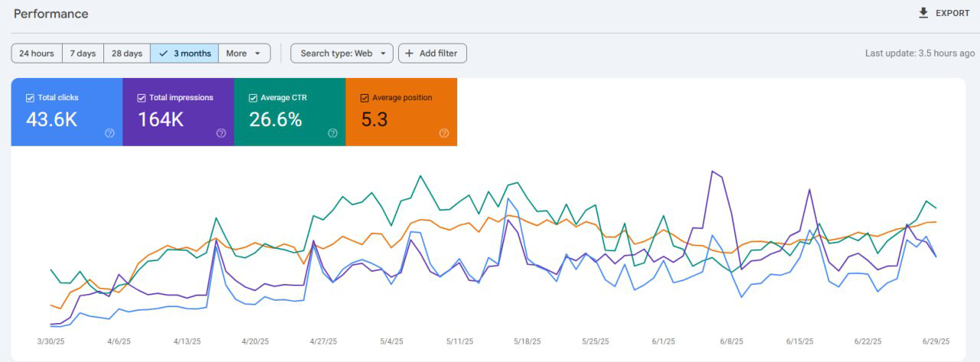Image resolution: width=980 pixels, height=362 pixels.
Task: Click the EXPORT text button
Action: (x=952, y=13)
